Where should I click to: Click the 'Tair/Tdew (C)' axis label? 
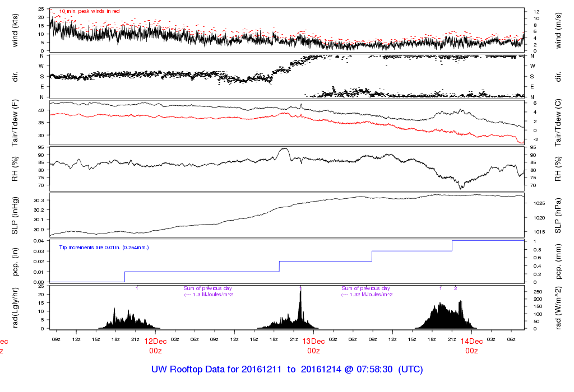pyautogui.click(x=558, y=123)
